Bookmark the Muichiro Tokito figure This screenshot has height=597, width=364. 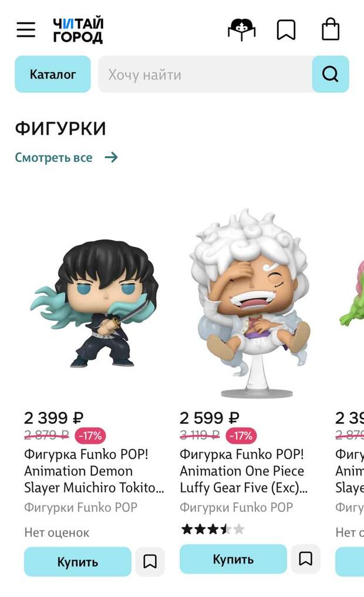(150, 561)
